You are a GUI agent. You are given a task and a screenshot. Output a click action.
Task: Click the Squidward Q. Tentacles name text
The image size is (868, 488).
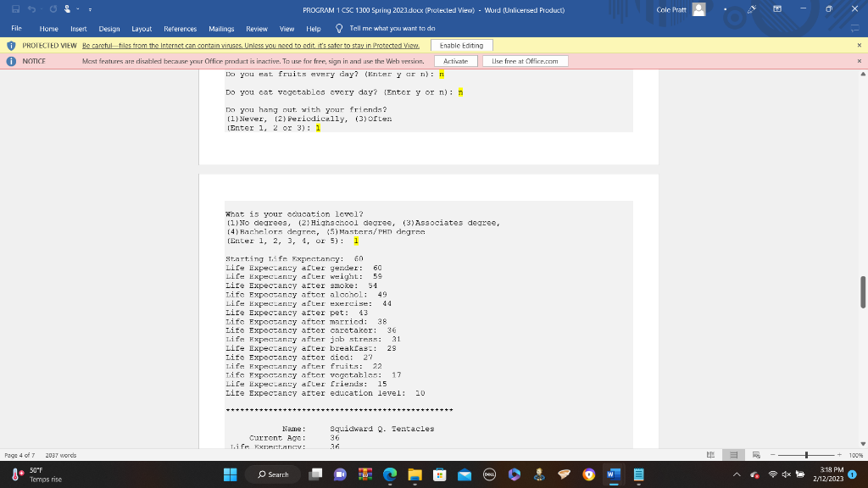[382, 429]
